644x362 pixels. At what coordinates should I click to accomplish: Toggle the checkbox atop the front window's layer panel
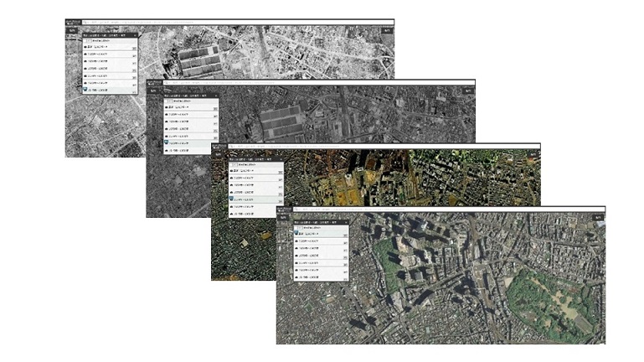(x=299, y=228)
